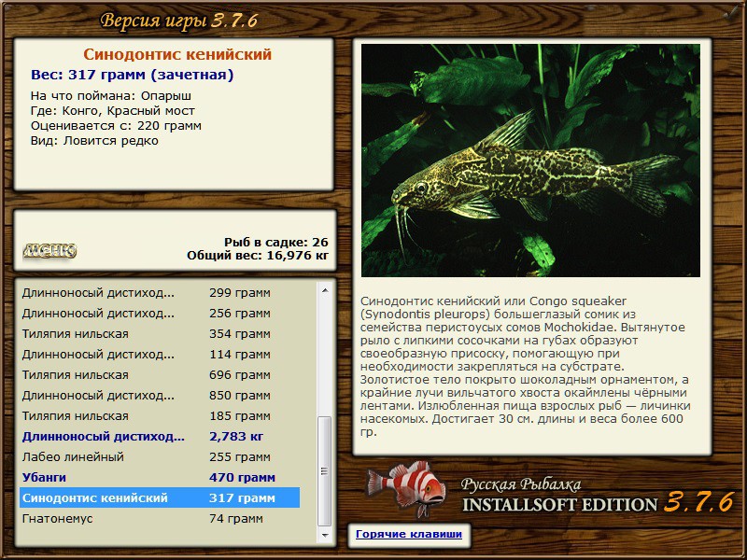Screen dimensions: 747x560
Task: Select Тиляпия нильская 696 грамм entry
Action: click(x=160, y=375)
